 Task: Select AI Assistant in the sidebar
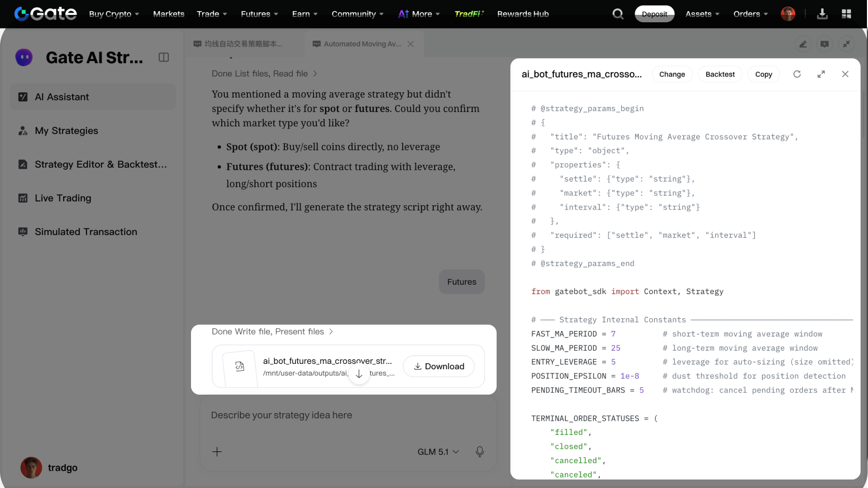[x=93, y=97]
